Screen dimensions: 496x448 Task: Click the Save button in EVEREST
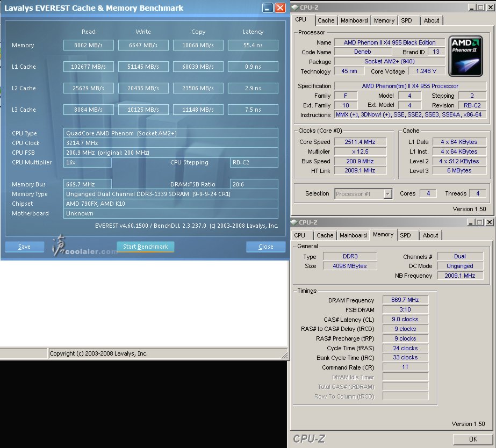24,247
